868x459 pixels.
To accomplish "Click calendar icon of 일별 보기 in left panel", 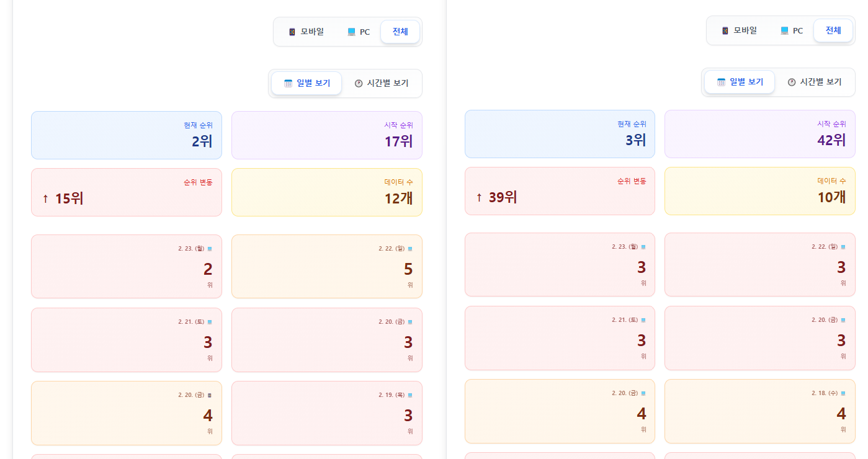I will [x=288, y=83].
